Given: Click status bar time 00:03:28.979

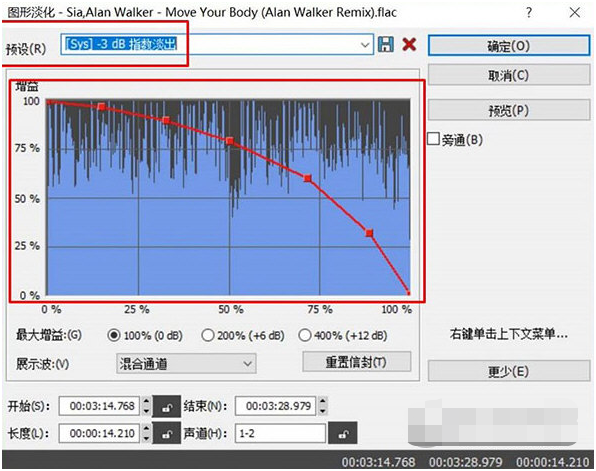Looking at the screenshot, I should (466, 463).
